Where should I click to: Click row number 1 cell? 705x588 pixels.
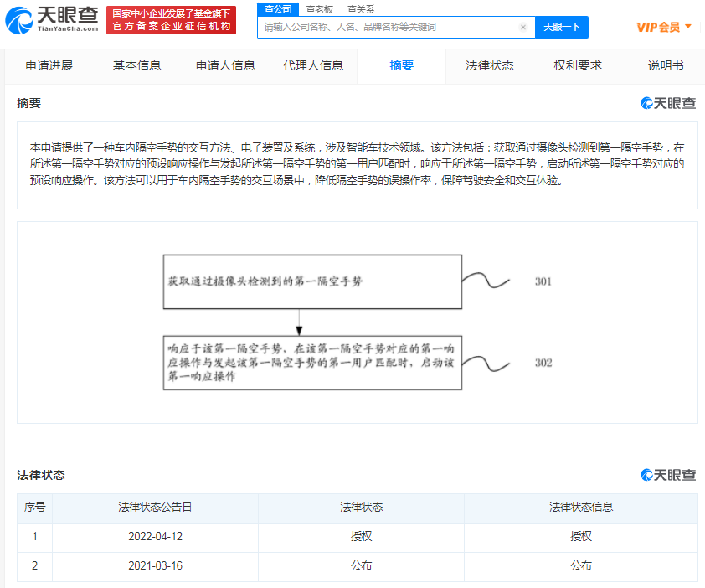34,537
